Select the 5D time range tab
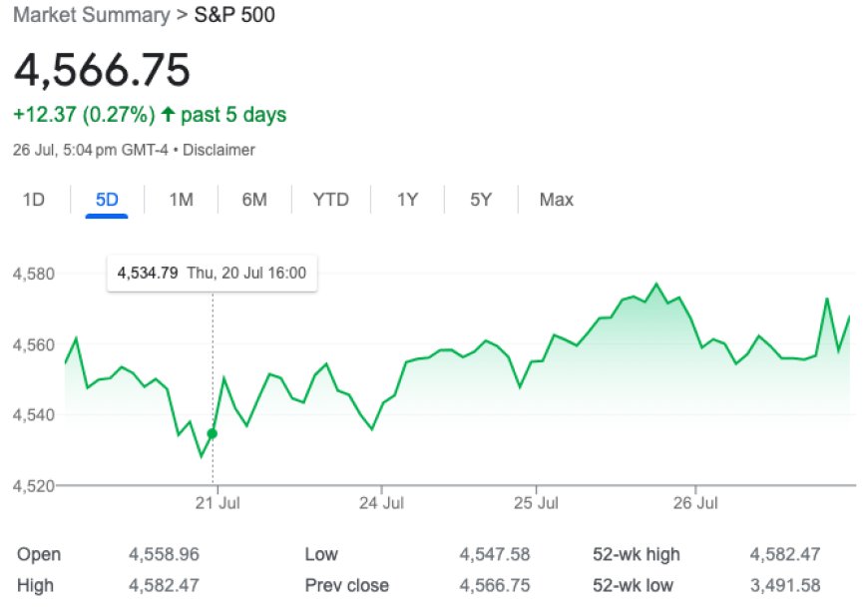Screen dimensions: 868x611 click(107, 199)
